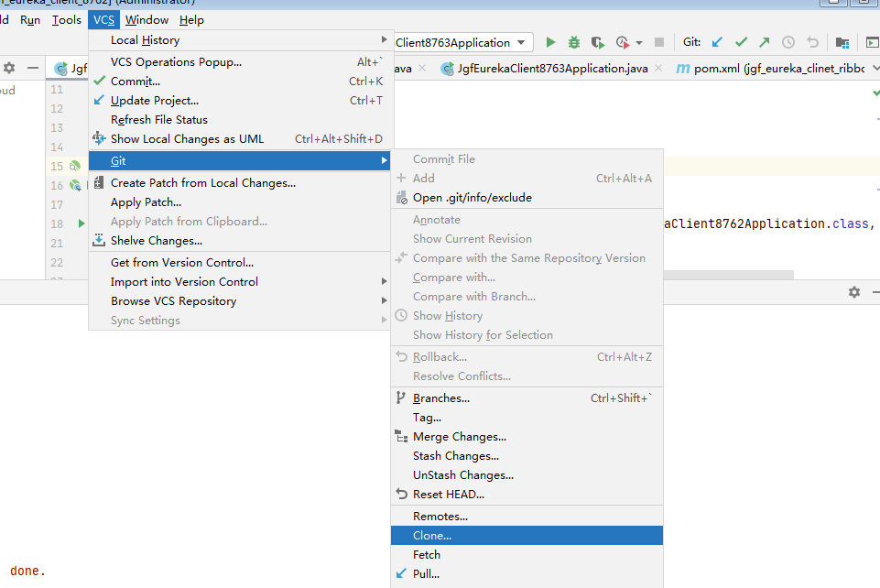The width and height of the screenshot is (880, 588).
Task: Open .git/info/exclude from Git submenu
Action: 527,197
